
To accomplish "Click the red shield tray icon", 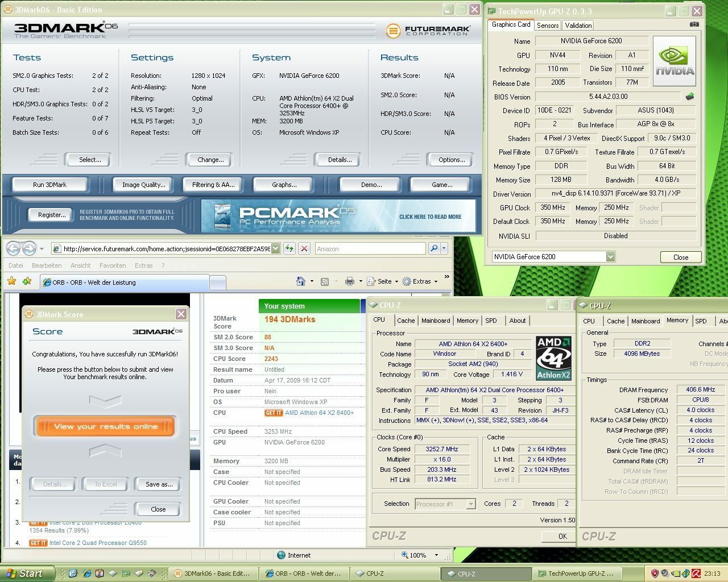I will point(655,573).
